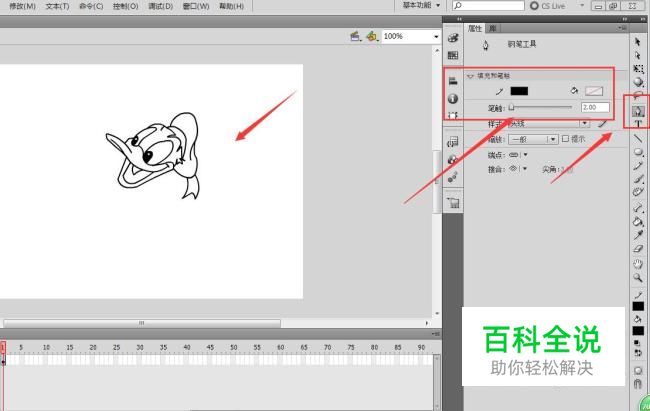Select the Selection arrow tool

[x=638, y=42]
